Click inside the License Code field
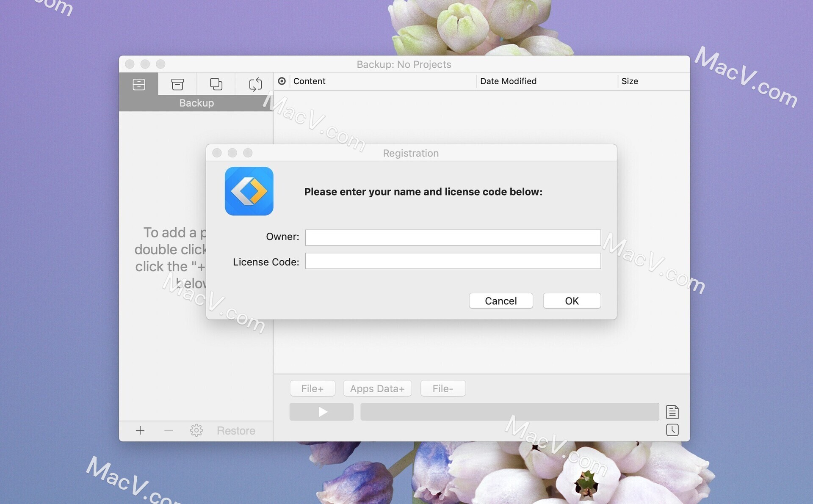 click(453, 261)
